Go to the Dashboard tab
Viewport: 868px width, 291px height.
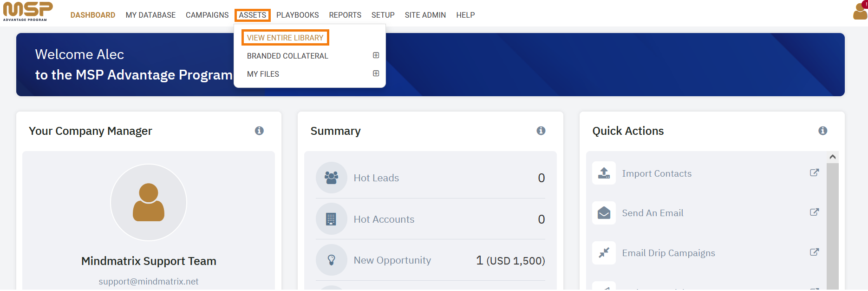click(93, 15)
